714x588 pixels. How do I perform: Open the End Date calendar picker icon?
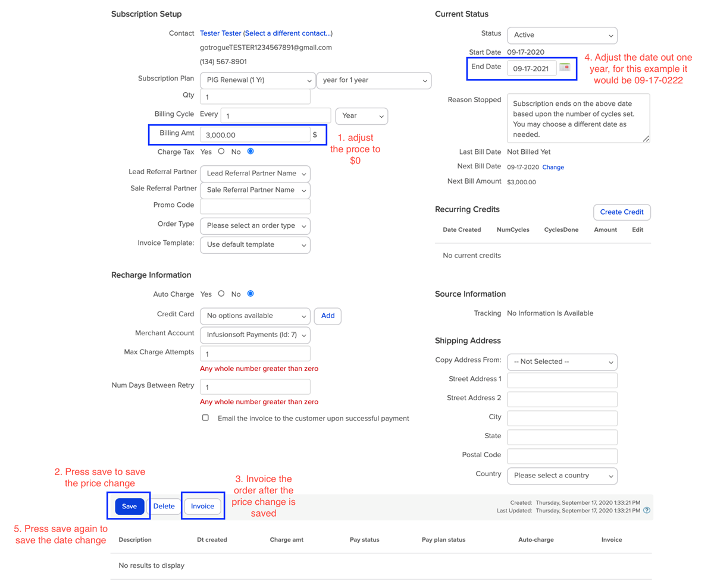[565, 67]
